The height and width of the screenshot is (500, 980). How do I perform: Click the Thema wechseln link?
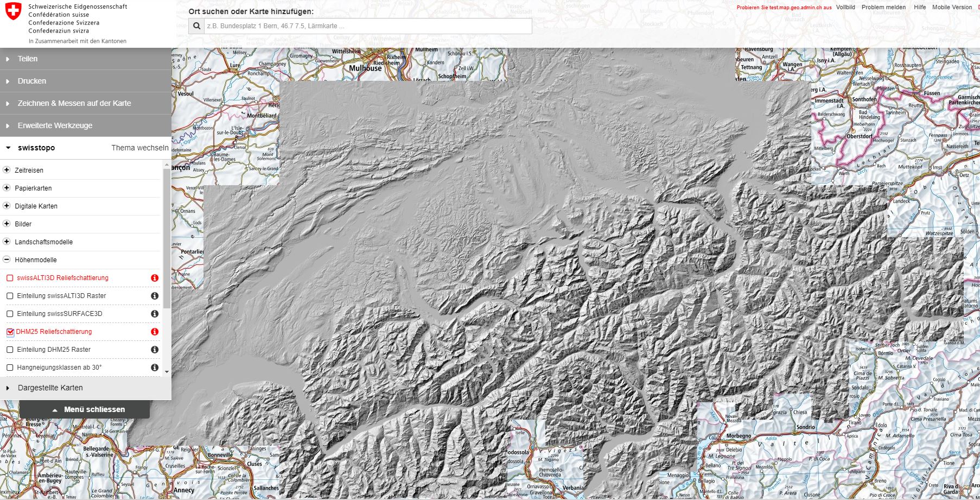(139, 148)
